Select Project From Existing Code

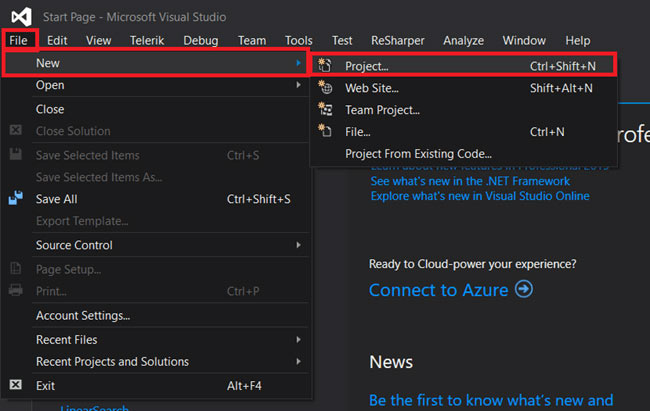[x=418, y=154]
